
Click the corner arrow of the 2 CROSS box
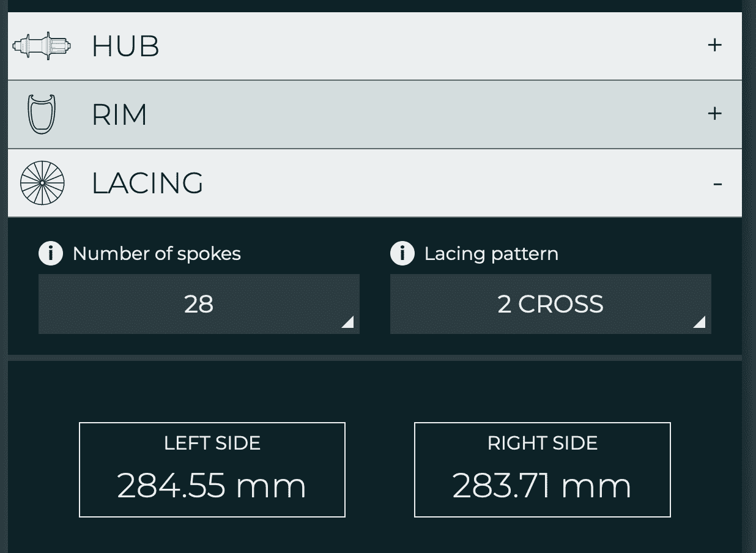(x=699, y=322)
